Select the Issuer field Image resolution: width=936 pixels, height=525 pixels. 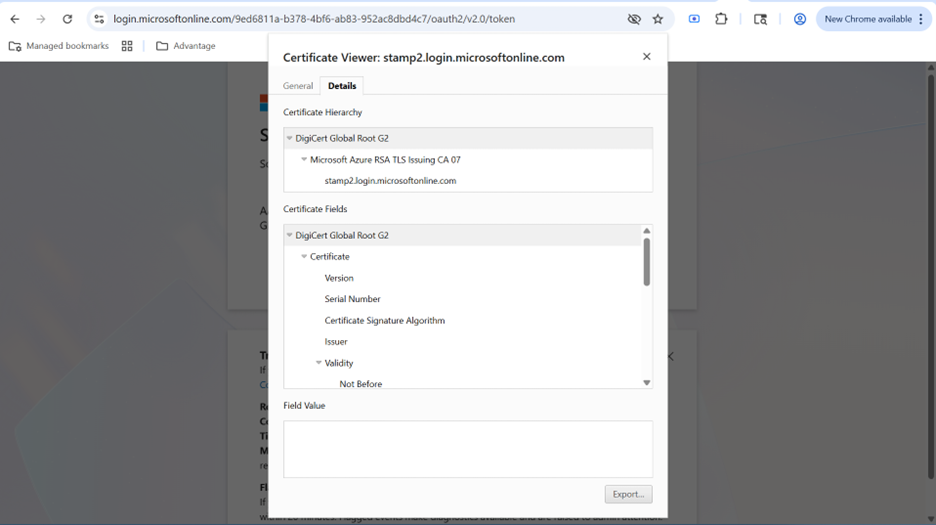point(336,342)
